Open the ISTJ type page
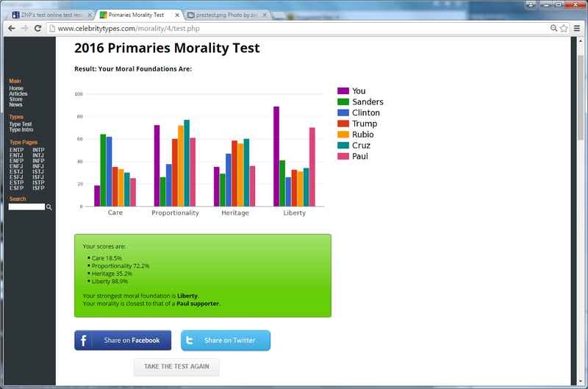This screenshot has height=389, width=588. (38, 172)
